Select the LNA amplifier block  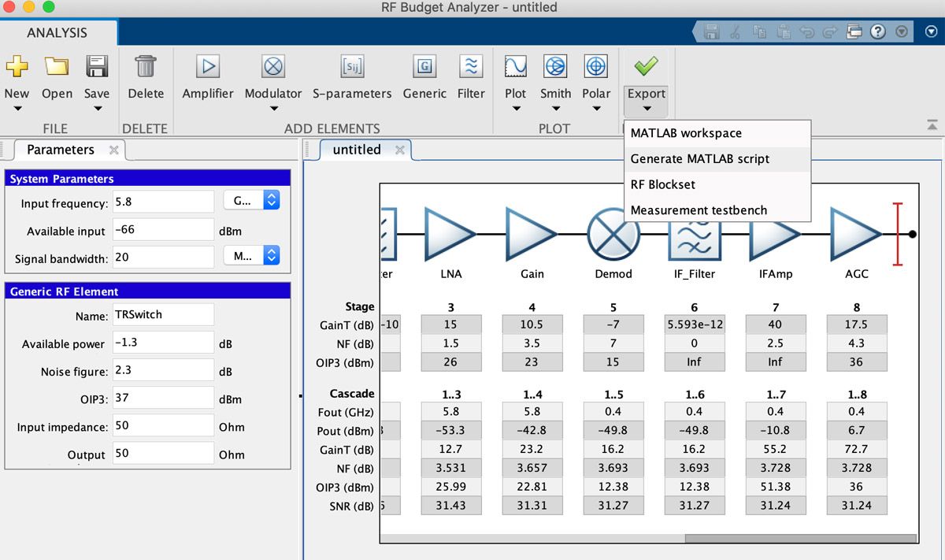[x=450, y=234]
